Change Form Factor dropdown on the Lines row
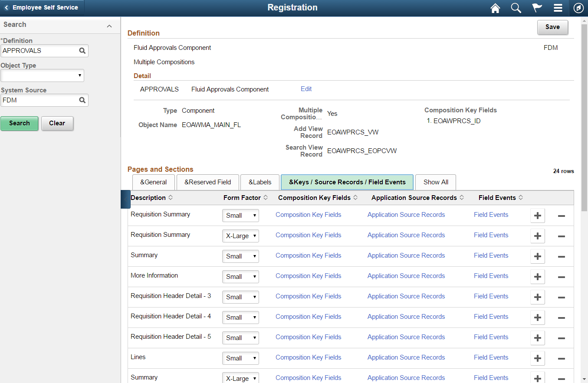Viewport: 588px width, 383px height. (x=240, y=358)
